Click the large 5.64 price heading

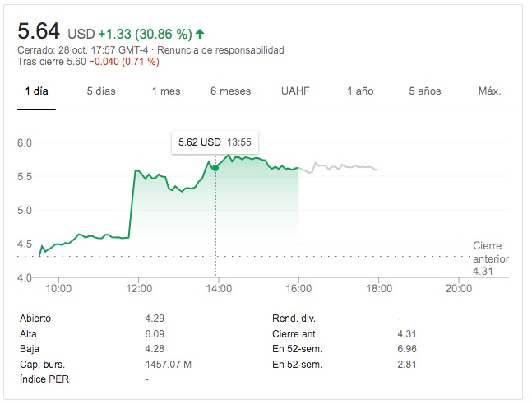coord(39,32)
